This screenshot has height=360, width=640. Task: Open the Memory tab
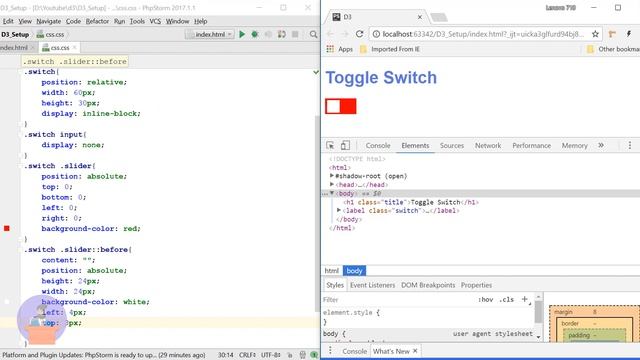pyautogui.click(x=574, y=145)
